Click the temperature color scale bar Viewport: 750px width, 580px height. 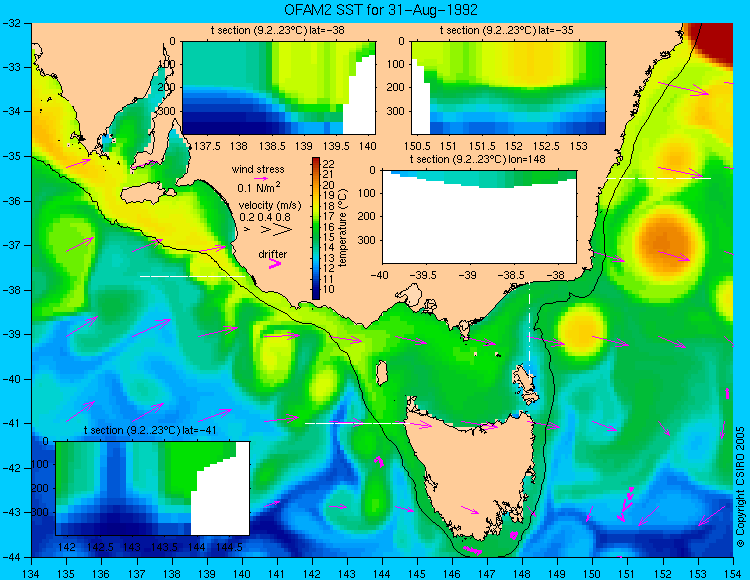coord(316,228)
